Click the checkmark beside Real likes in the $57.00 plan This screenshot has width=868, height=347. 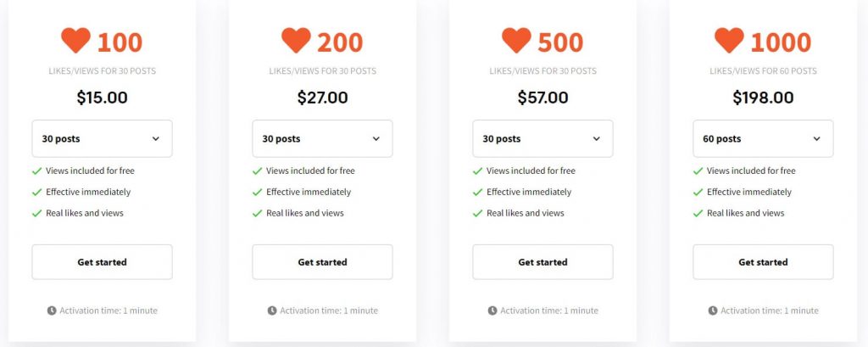tap(477, 213)
